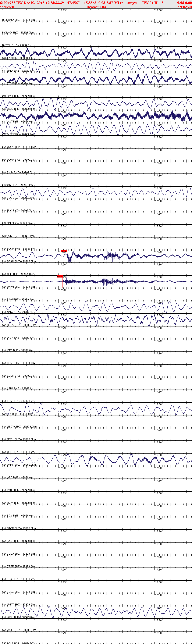Click the Timespan= 120 s text
The height and width of the screenshot is (644, 192).
[96, 7]
